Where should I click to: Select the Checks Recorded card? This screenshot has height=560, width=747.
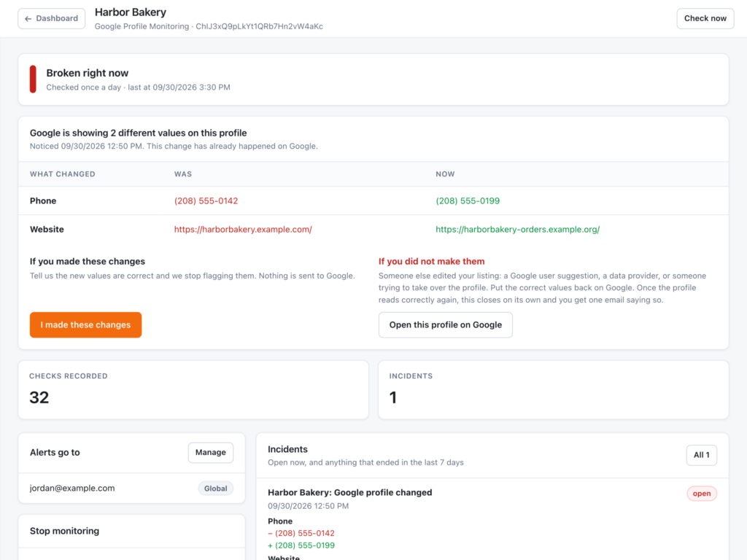click(x=193, y=390)
